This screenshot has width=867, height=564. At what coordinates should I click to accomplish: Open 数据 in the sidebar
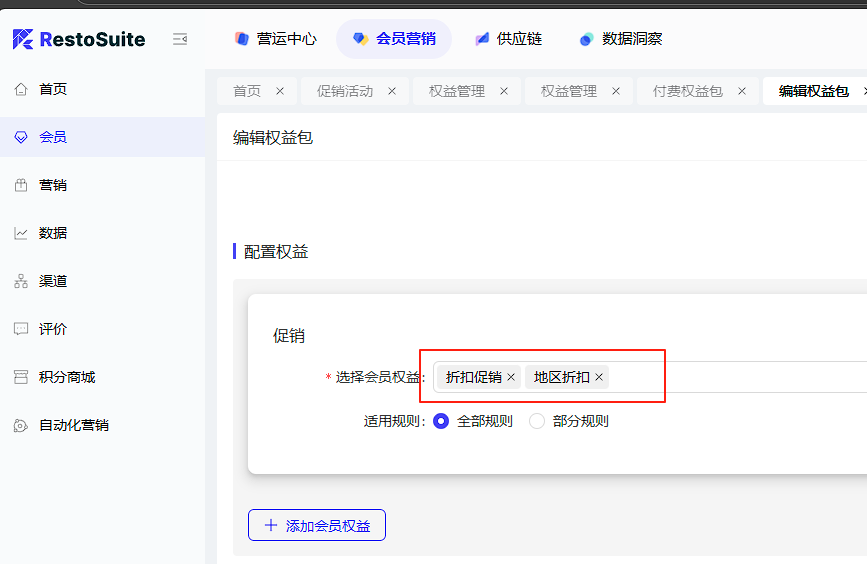click(x=102, y=233)
